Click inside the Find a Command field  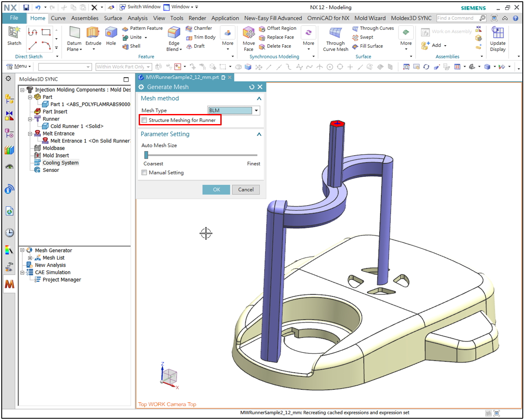tap(458, 18)
